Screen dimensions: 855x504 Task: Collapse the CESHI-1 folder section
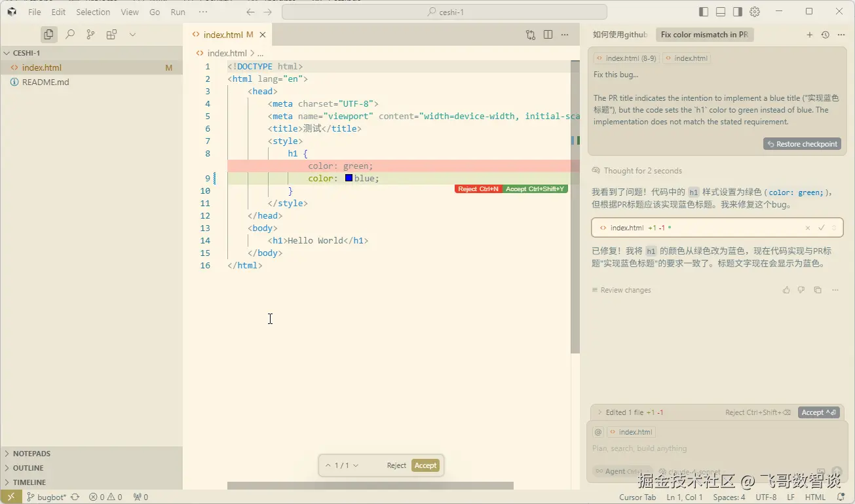pyautogui.click(x=91, y=53)
